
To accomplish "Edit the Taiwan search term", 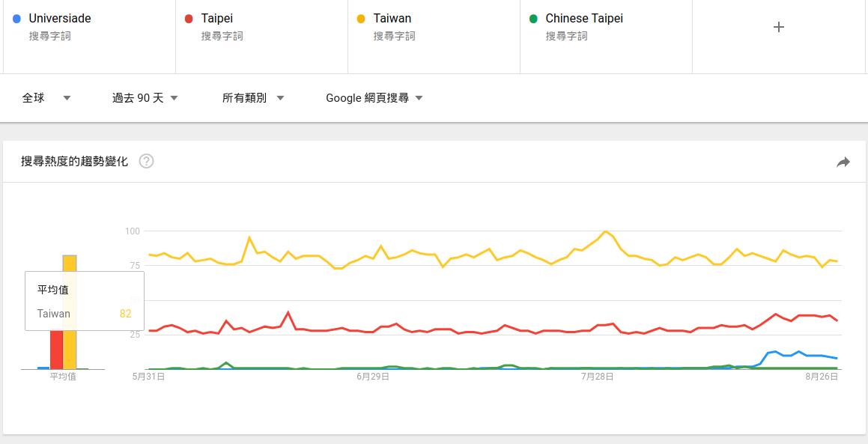I will [392, 19].
